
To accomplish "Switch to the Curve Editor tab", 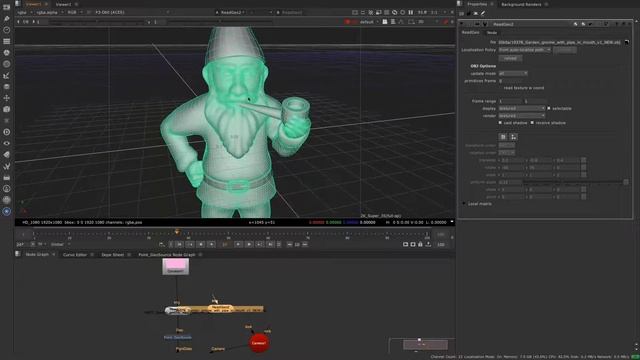I will coord(75,254).
